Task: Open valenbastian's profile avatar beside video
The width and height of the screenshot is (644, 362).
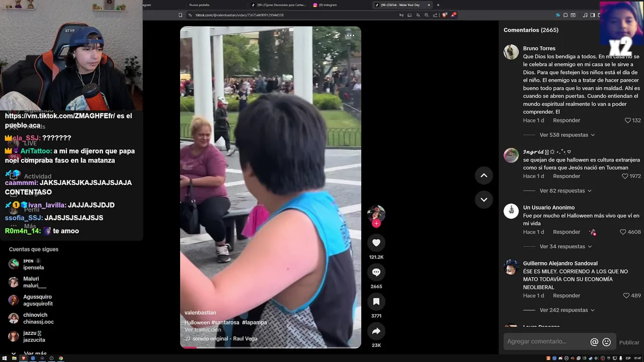Action: (x=376, y=214)
